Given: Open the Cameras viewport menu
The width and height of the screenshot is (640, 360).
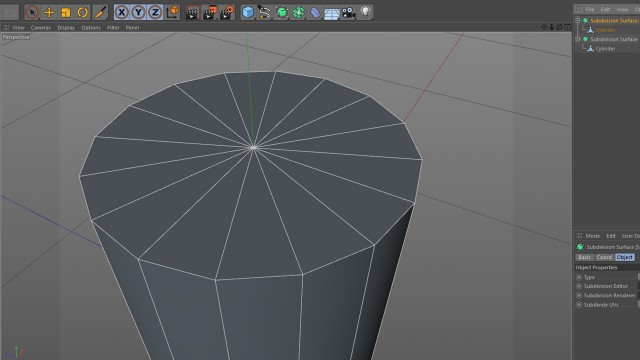Looking at the screenshot, I should click(41, 28).
